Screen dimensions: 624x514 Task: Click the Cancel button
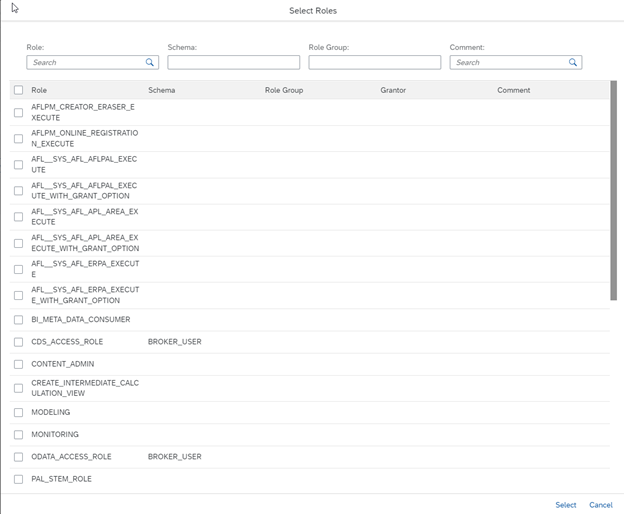[601, 505]
